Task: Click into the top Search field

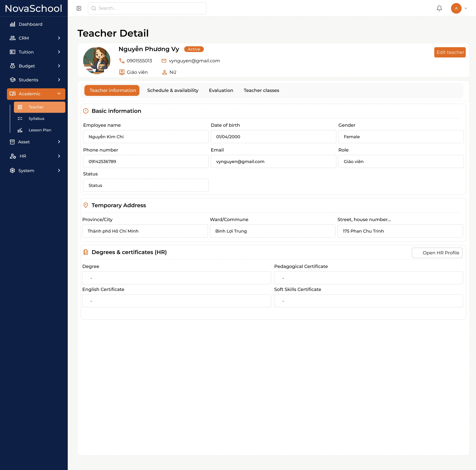Action: click(147, 8)
